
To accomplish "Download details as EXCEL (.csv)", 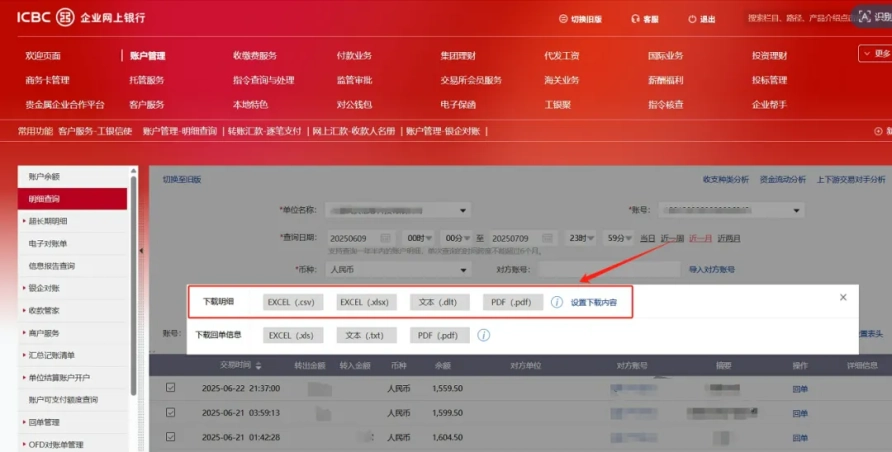I will pyautogui.click(x=293, y=302).
